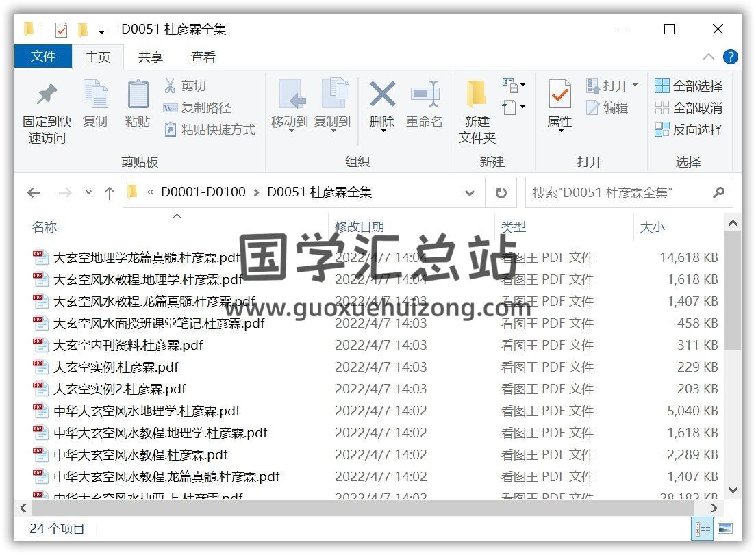Screen dimensions: 756x555
Task: Click the refresh icon beside address bar
Action: click(501, 193)
